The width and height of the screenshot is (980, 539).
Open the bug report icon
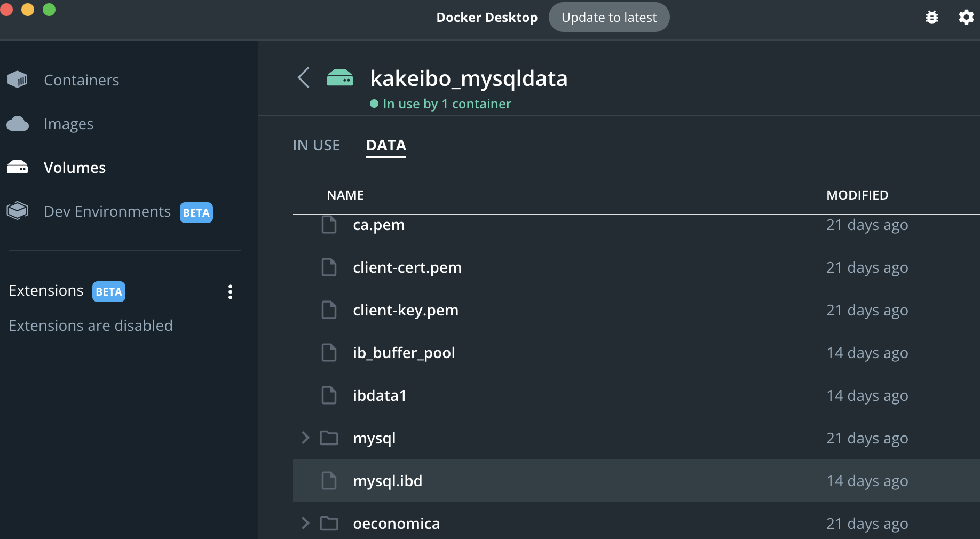(x=932, y=17)
